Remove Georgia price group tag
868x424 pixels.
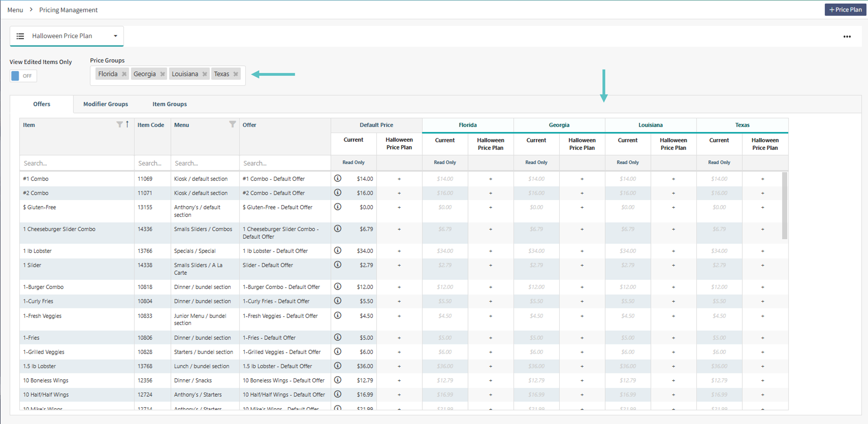162,74
